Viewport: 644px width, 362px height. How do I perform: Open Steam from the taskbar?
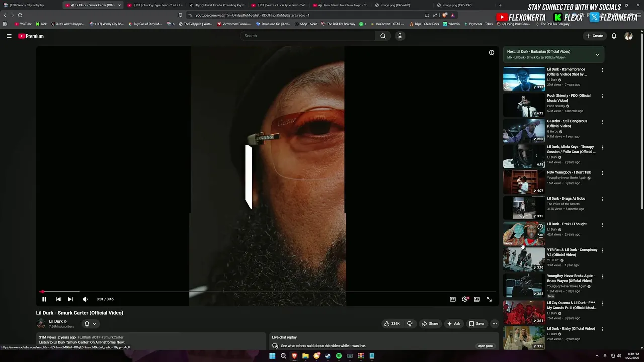point(328,356)
